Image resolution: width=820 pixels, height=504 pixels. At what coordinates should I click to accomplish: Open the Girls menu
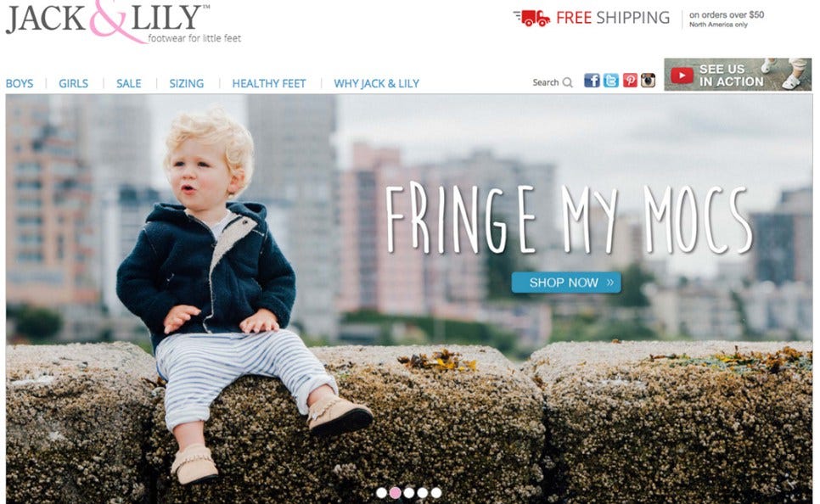[x=73, y=84]
